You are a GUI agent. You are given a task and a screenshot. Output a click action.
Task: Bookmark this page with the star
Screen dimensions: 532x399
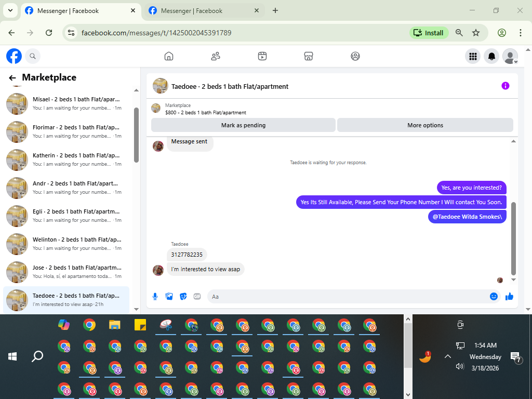pos(476,33)
